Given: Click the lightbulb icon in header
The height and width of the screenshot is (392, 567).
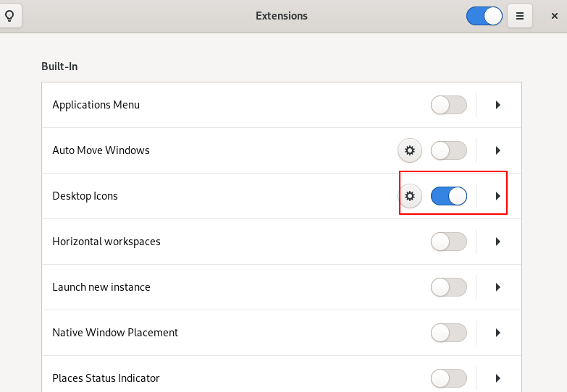Looking at the screenshot, I should pos(9,16).
